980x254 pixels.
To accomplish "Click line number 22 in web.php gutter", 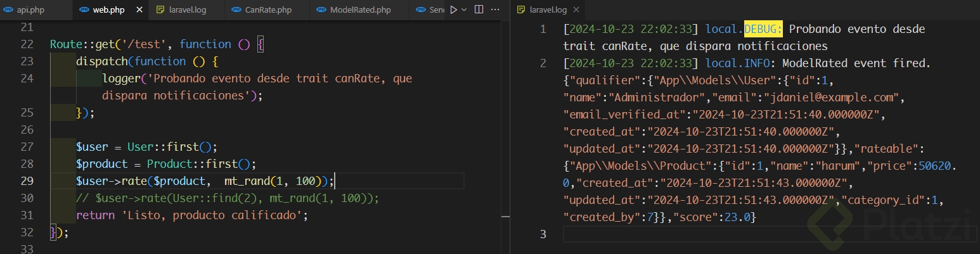I will pyautogui.click(x=27, y=44).
